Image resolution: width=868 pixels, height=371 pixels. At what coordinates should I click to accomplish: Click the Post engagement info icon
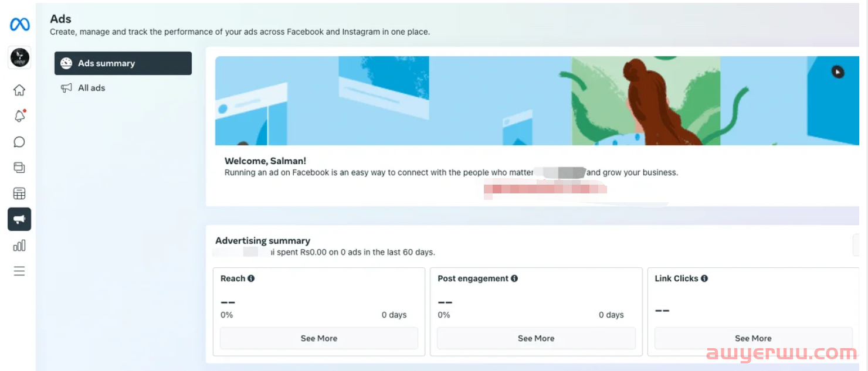click(x=514, y=278)
